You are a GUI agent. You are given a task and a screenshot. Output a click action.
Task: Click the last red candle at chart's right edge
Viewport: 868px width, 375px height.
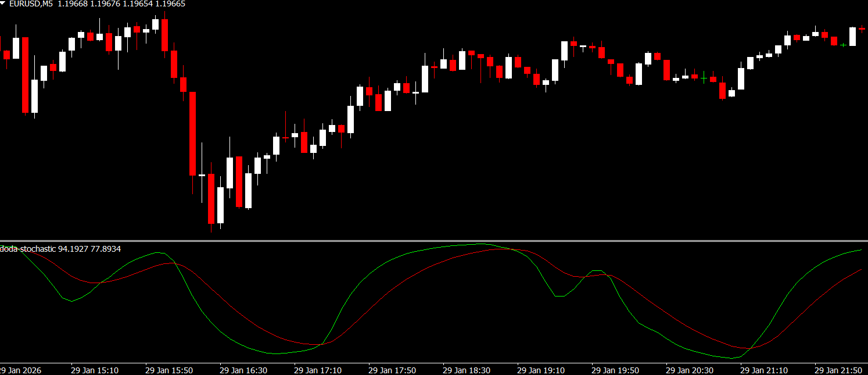[x=862, y=28]
